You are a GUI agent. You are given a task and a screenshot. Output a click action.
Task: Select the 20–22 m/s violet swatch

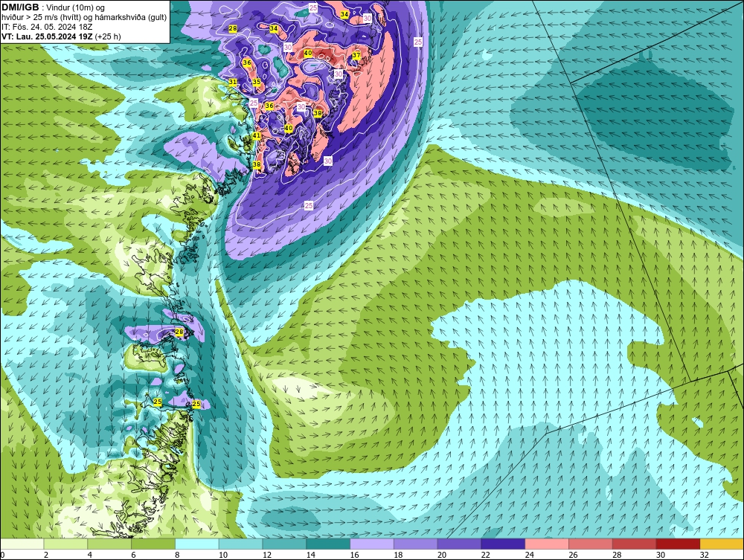(459, 544)
